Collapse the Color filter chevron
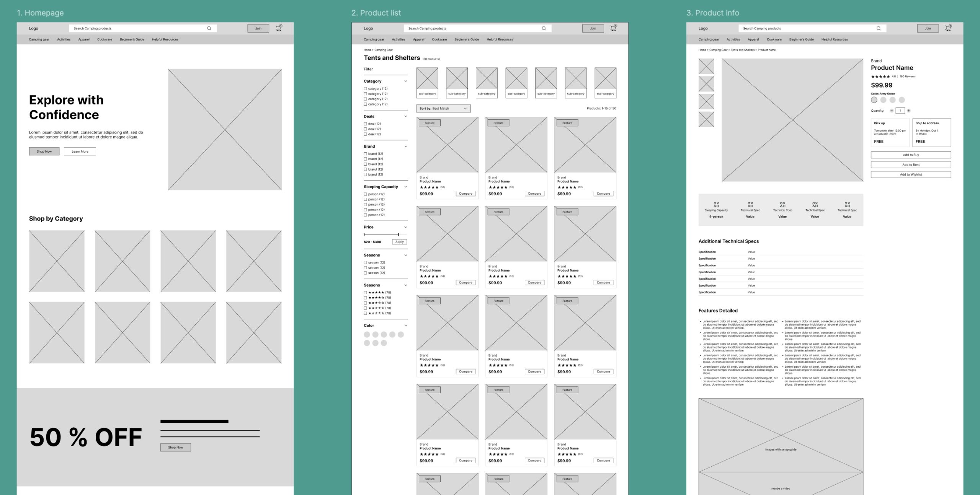 (x=406, y=326)
